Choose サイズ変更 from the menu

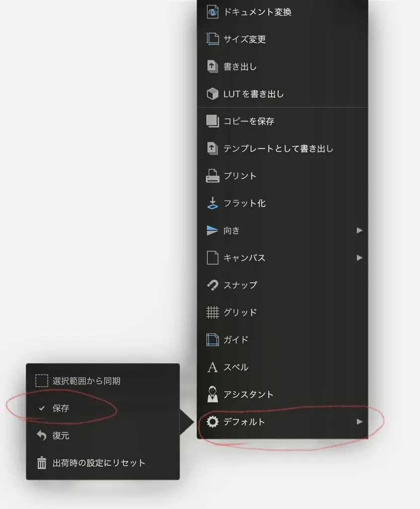click(x=282, y=39)
